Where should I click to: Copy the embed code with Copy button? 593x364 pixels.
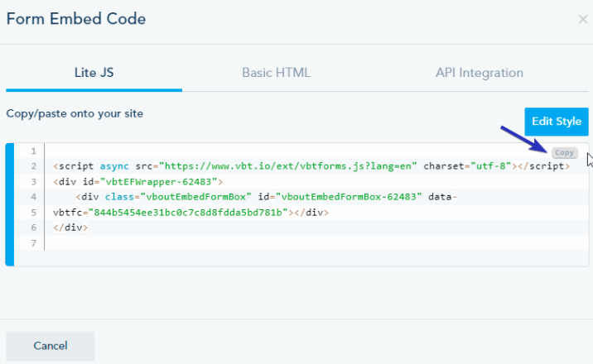564,152
